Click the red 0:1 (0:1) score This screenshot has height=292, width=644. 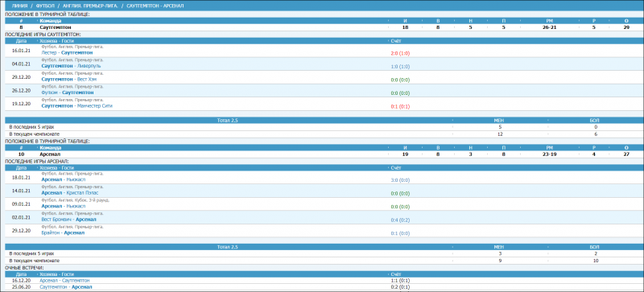point(400,106)
